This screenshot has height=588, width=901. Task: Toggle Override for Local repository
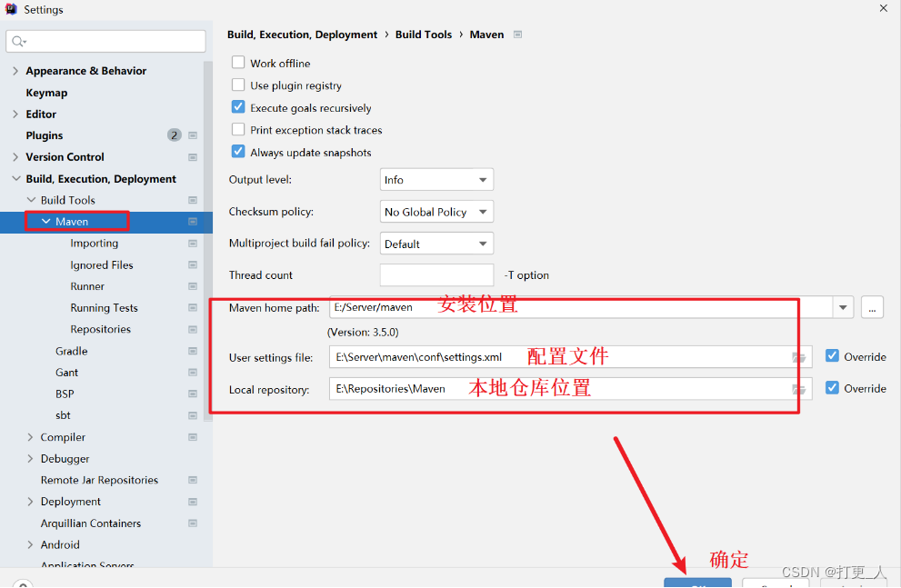832,388
